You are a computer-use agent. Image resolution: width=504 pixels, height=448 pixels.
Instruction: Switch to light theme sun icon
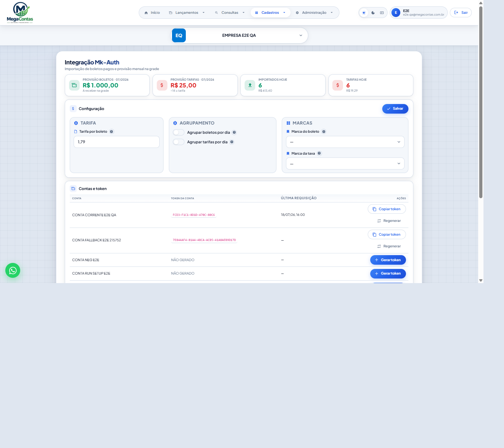tap(364, 13)
